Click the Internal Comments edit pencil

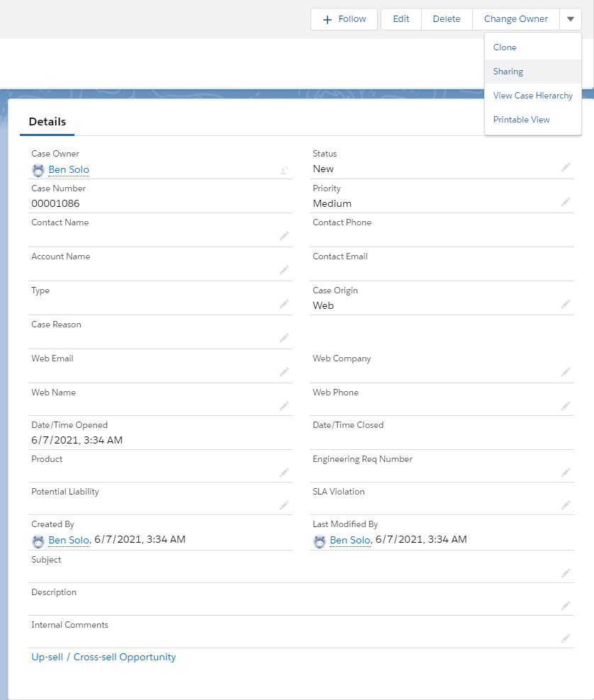pos(565,638)
